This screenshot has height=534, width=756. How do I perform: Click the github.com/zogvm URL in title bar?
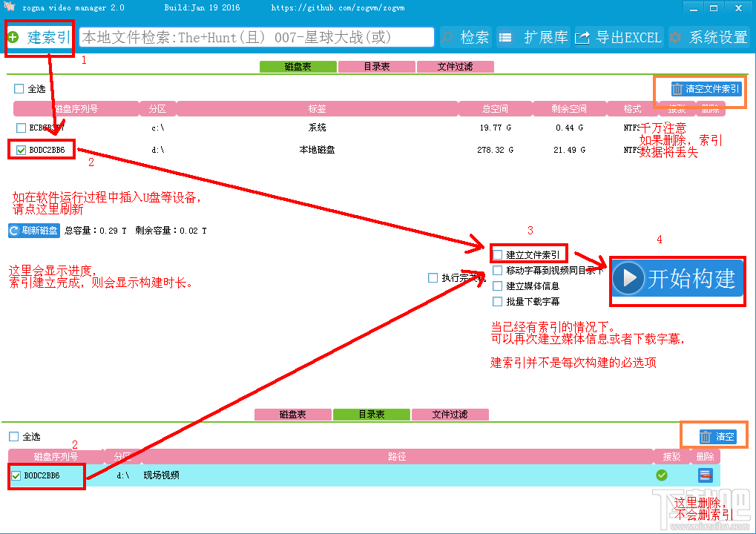point(338,7)
